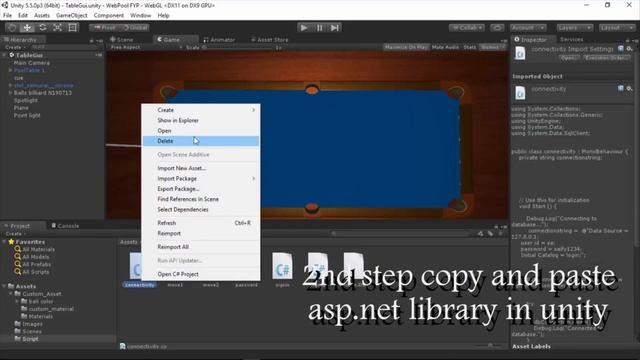
Task: Click the All Models search icon
Action: [x=18, y=257]
